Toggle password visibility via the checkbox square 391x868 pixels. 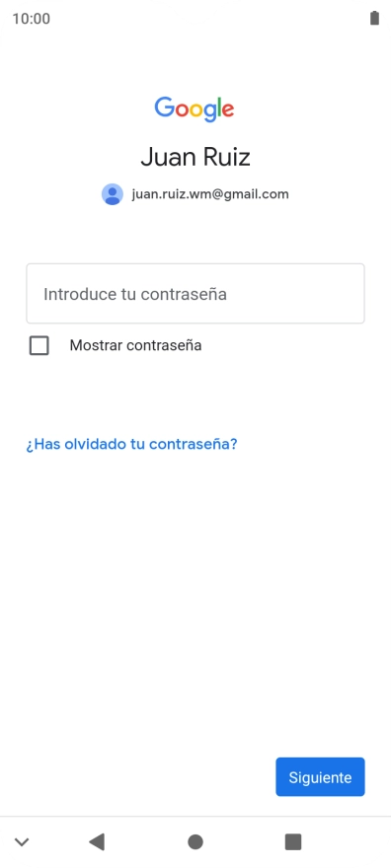coord(39,345)
